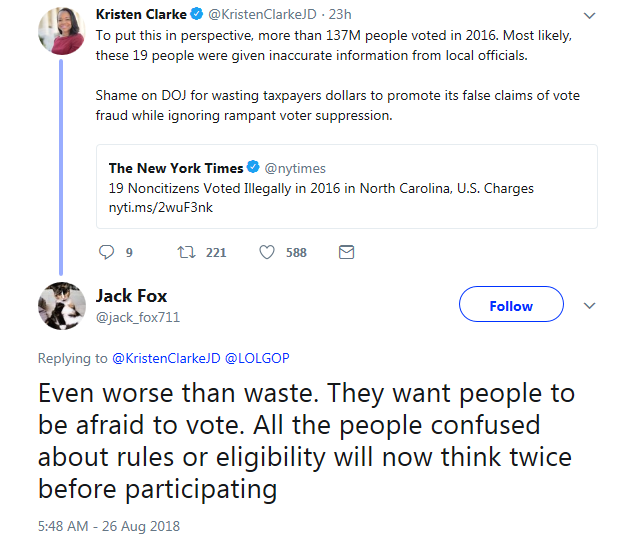Follow Jack Fox
Viewport: 626px width, 534px height.
pyautogui.click(x=510, y=306)
